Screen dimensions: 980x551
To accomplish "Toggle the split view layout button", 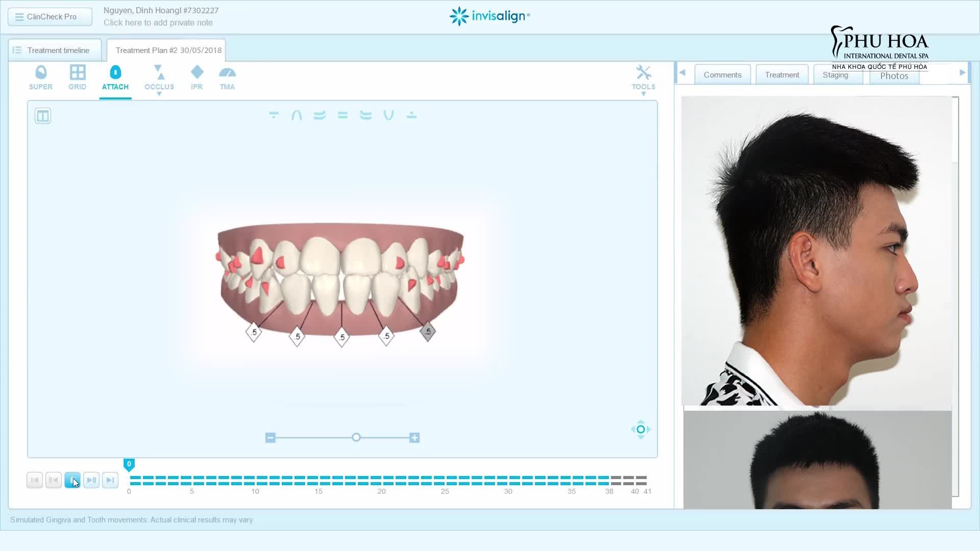I will 43,115.
